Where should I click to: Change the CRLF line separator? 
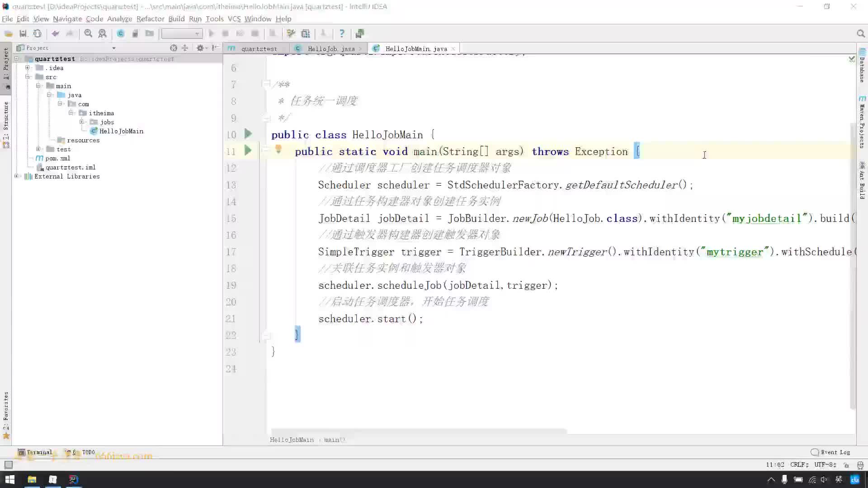point(799,465)
